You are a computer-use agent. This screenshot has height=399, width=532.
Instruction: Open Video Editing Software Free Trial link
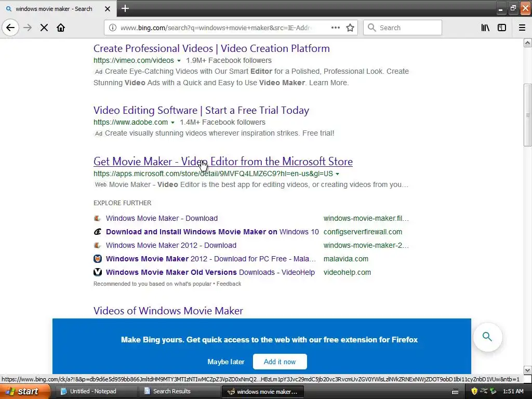[201, 110]
